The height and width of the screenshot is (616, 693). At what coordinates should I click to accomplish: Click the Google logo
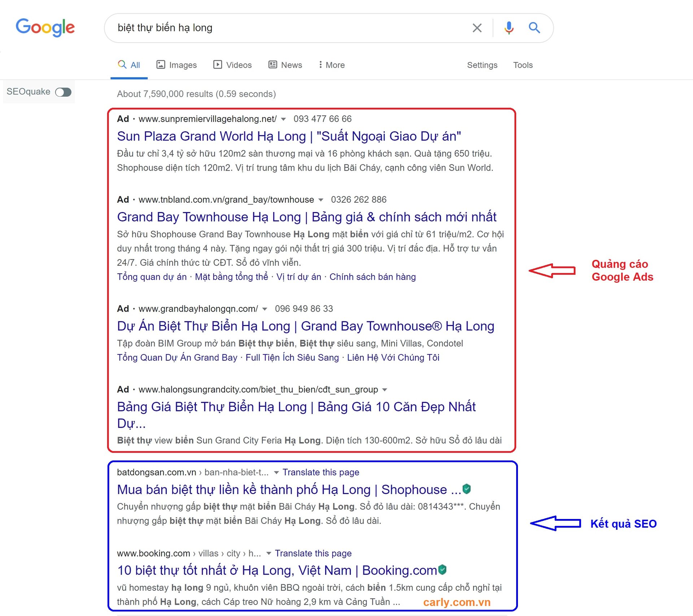[45, 27]
